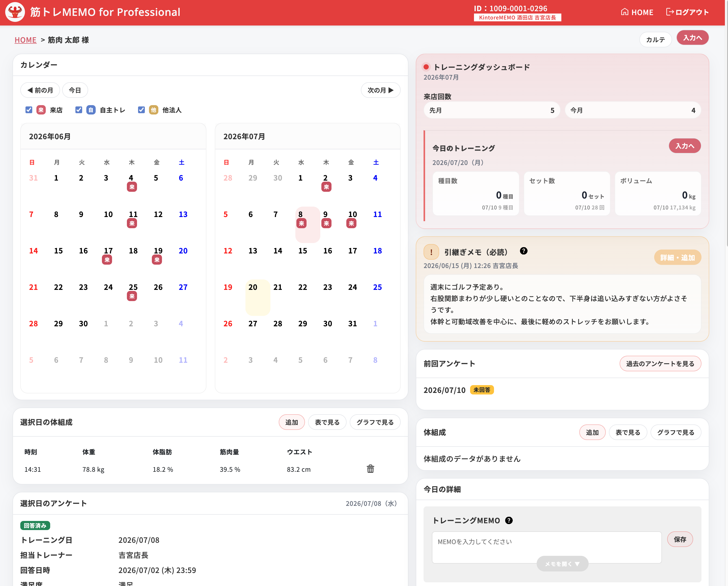This screenshot has width=728, height=586.
Task: Click the KintoreMEMO 酒田店 吉宮店長 label
Action: (517, 18)
